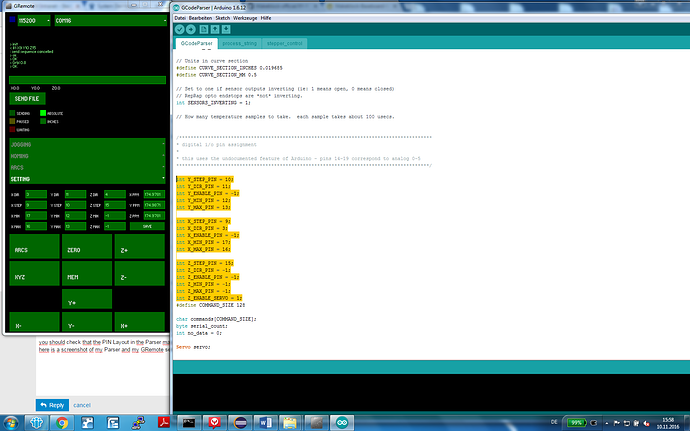Open the file explorer folder taskbar icon

coord(290,423)
